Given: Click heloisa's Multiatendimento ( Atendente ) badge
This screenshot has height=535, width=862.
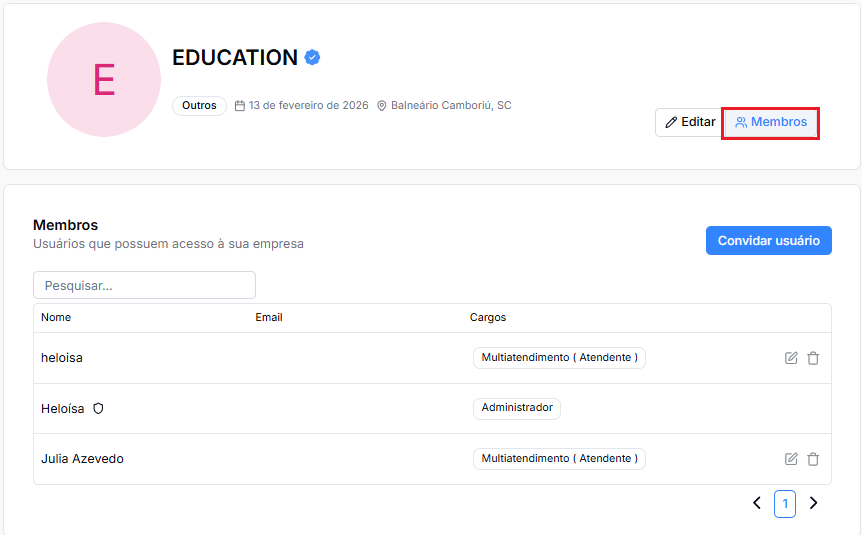Looking at the screenshot, I should coord(559,358).
